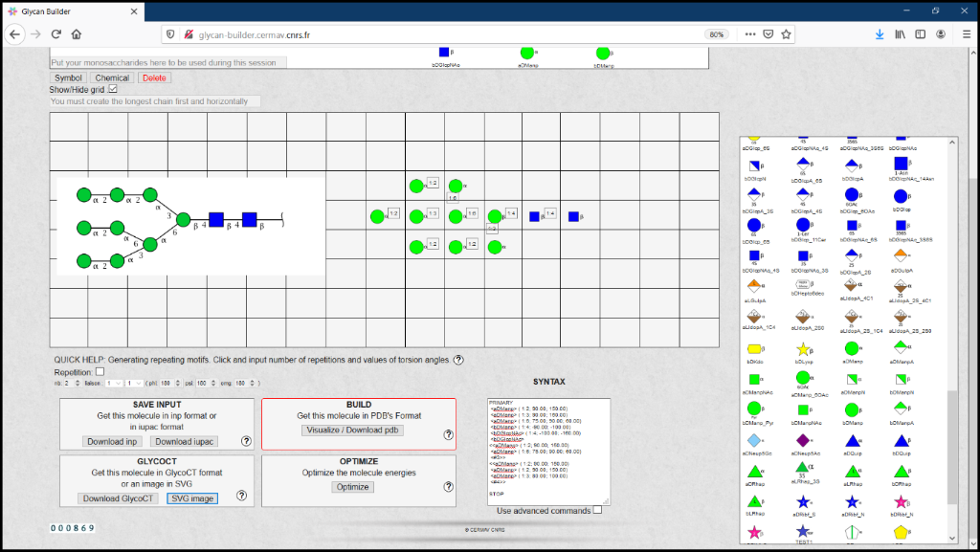The height and width of the screenshot is (552, 980).
Task: Open the first liaison dropdown
Action: coord(115,383)
